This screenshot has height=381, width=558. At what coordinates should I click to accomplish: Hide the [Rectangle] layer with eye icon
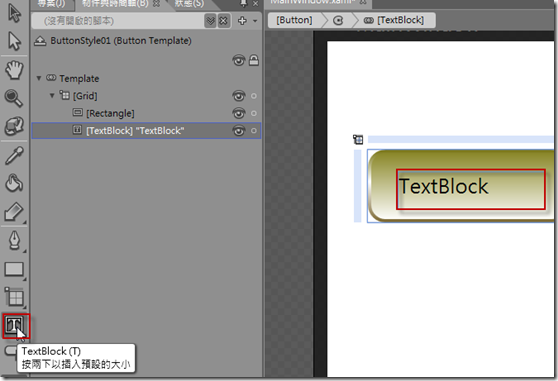239,113
